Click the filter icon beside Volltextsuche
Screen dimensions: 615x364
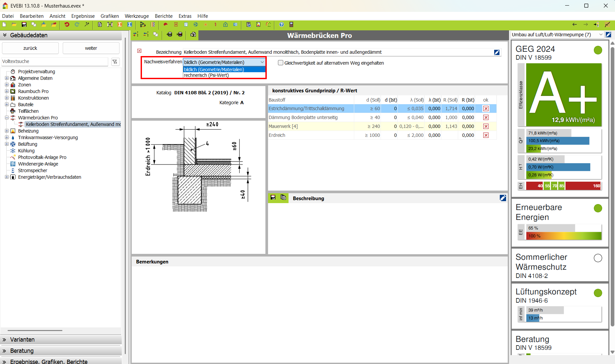click(115, 62)
